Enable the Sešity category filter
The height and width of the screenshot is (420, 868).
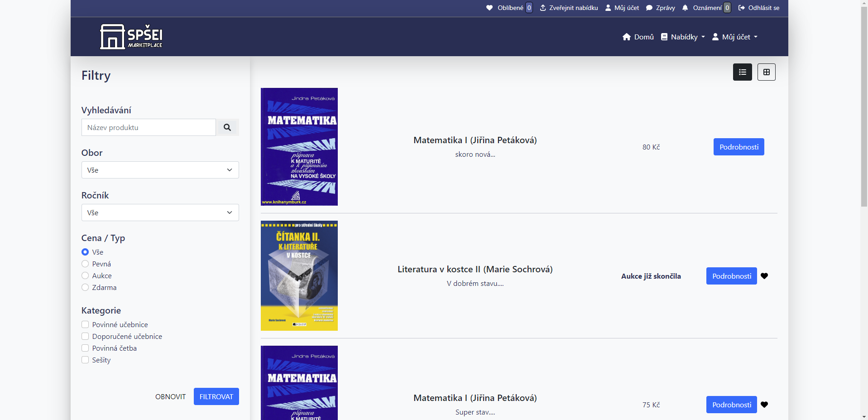tap(85, 360)
